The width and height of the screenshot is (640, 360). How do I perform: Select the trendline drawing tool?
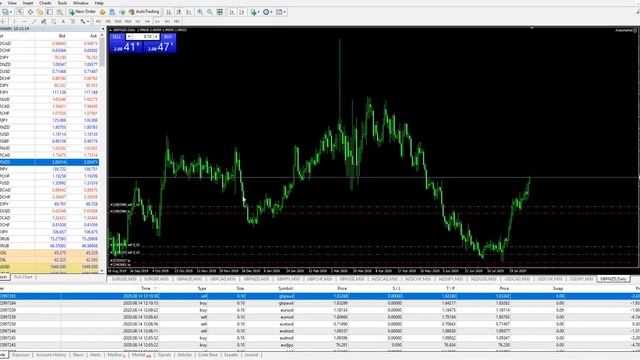34,21
